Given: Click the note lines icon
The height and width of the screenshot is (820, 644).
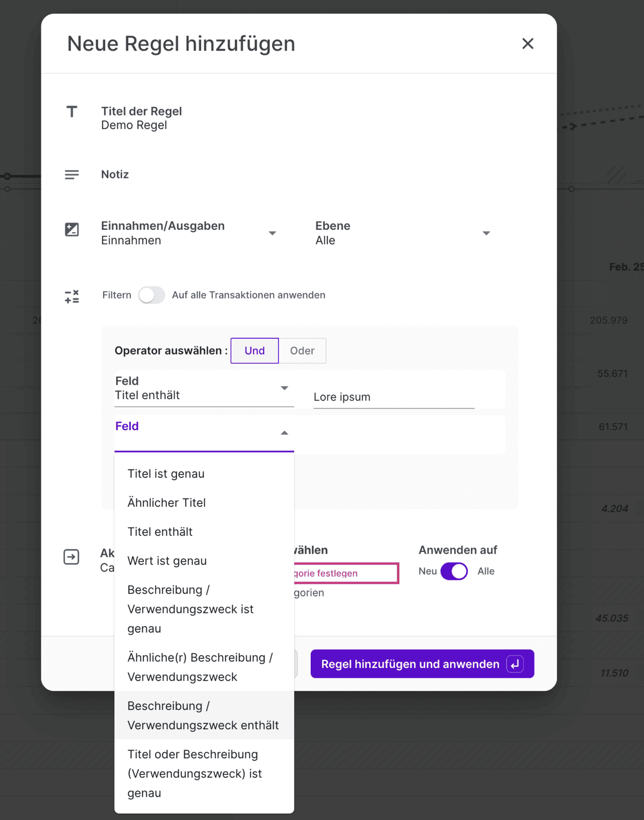Looking at the screenshot, I should tap(72, 175).
